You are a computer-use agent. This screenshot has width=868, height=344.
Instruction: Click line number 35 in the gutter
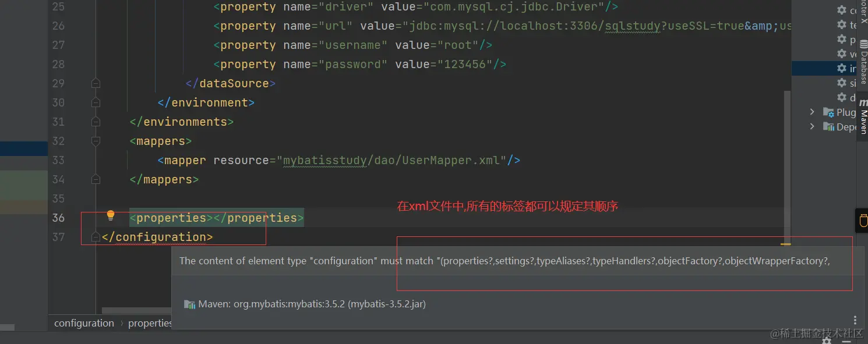coord(58,198)
